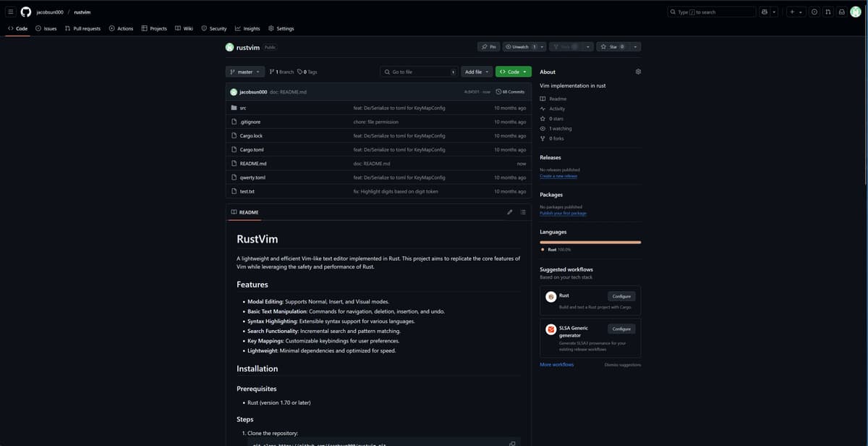
Task: Open the GitHub home page via the logo
Action: 26,12
